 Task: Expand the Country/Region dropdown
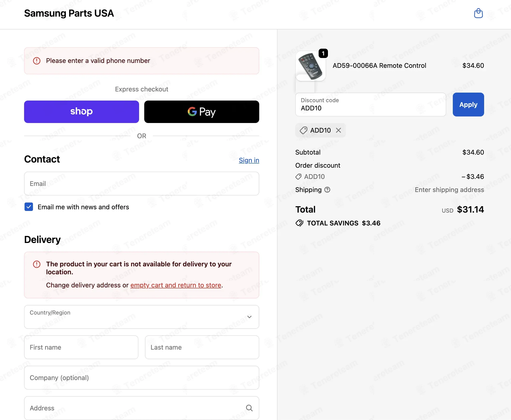click(141, 317)
